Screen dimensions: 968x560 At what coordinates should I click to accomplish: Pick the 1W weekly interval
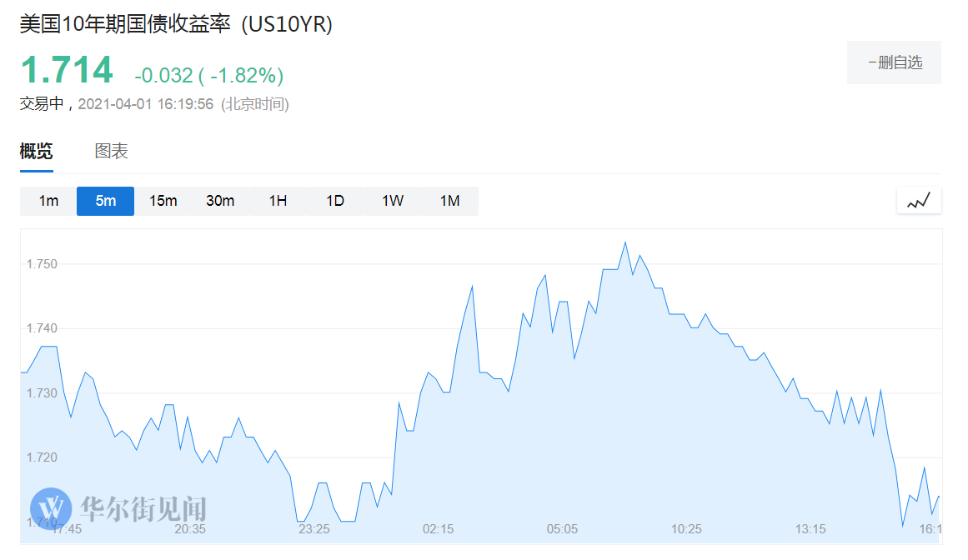[393, 201]
